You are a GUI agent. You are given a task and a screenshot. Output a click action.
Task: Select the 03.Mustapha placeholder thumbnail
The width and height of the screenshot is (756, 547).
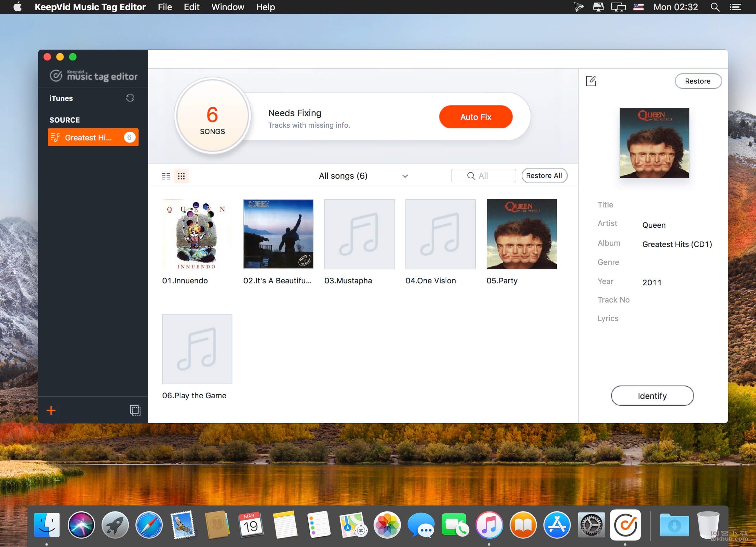coord(359,234)
